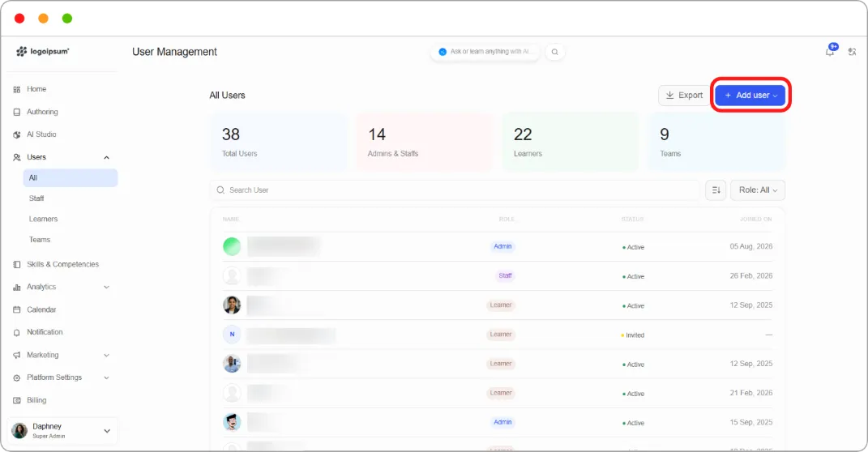Click the Authoring book icon
This screenshot has height=452, width=868.
point(16,112)
